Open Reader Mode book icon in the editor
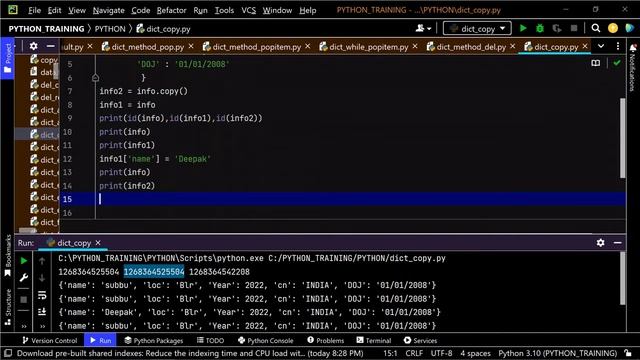The width and height of the screenshot is (640, 360). [x=596, y=63]
